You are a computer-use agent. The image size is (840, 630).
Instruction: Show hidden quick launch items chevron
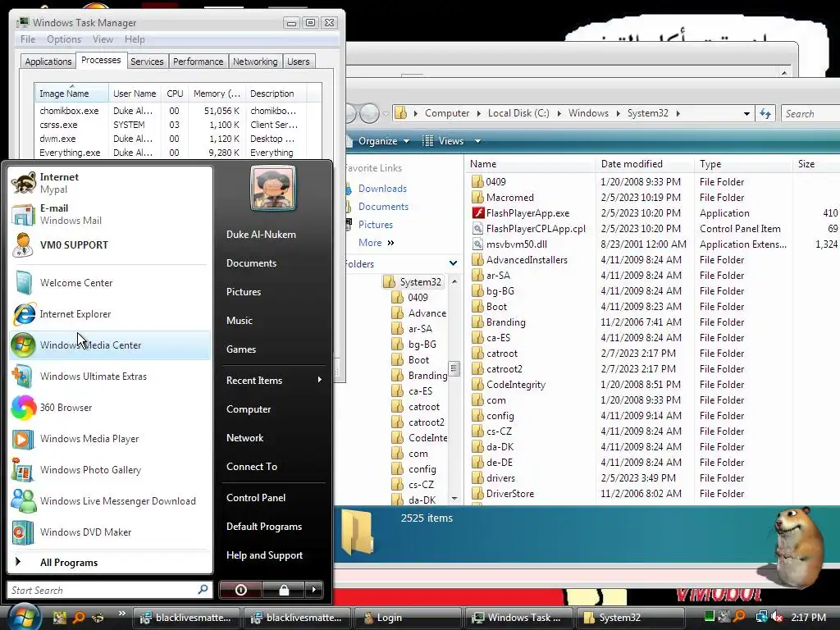pos(121,614)
